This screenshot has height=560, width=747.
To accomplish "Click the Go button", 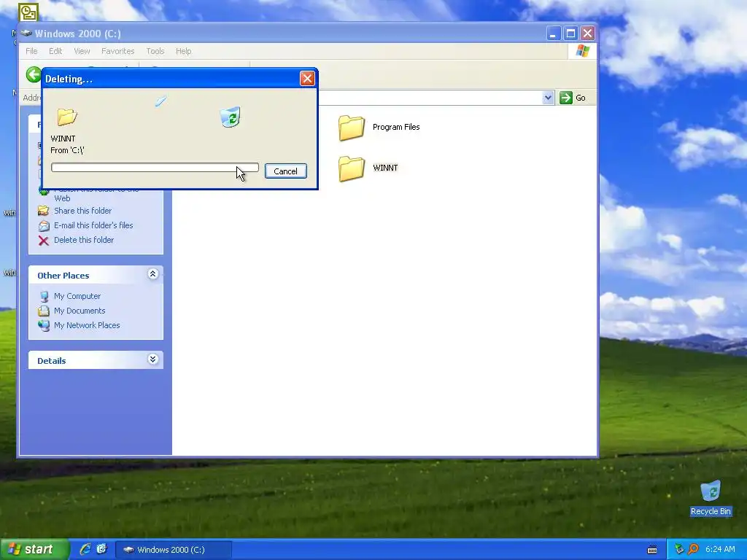I will click(x=573, y=98).
